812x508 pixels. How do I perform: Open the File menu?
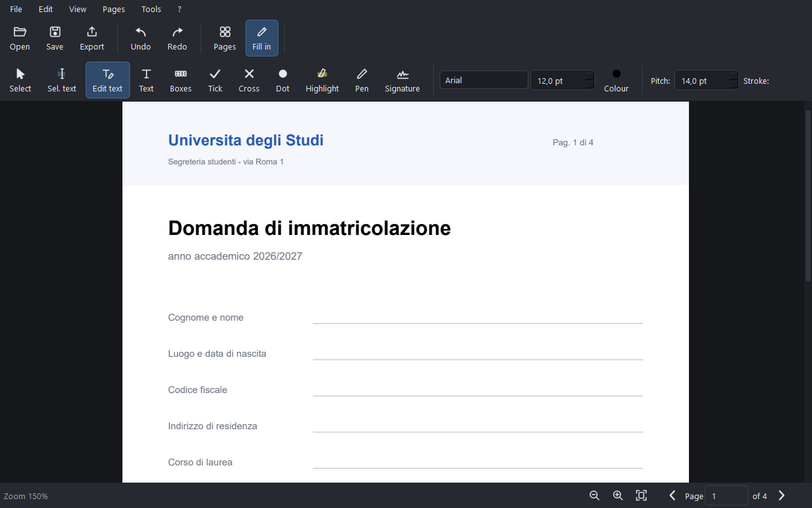click(16, 9)
